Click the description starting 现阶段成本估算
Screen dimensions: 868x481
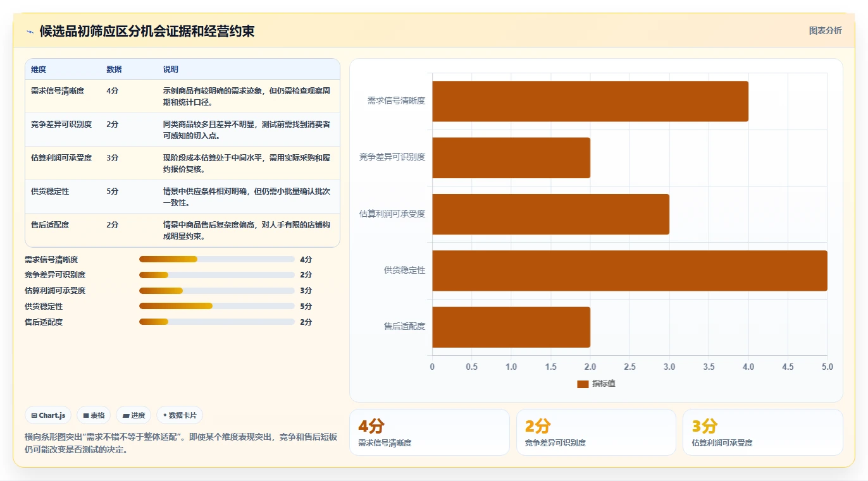click(x=247, y=163)
